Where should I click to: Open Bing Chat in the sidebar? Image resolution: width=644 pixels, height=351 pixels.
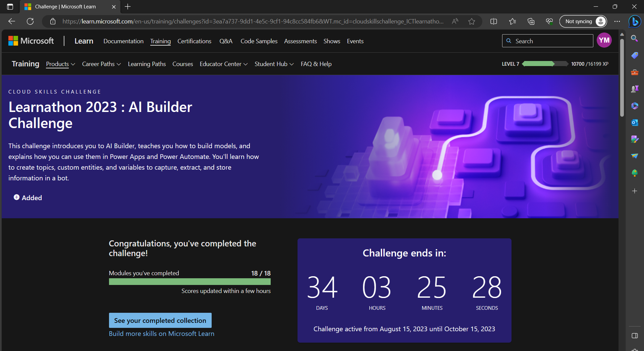[x=635, y=21]
